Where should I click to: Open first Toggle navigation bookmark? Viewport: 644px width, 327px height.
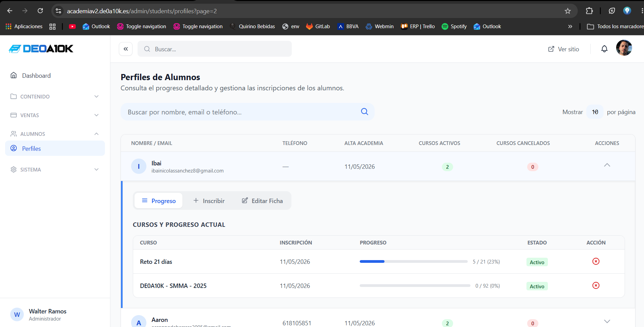point(141,26)
